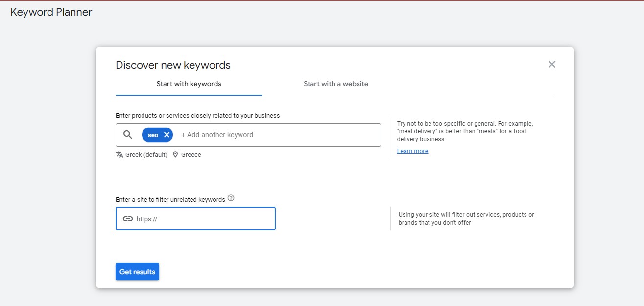Remove the seo keyword chip
Image resolution: width=644 pixels, height=306 pixels.
pos(167,135)
